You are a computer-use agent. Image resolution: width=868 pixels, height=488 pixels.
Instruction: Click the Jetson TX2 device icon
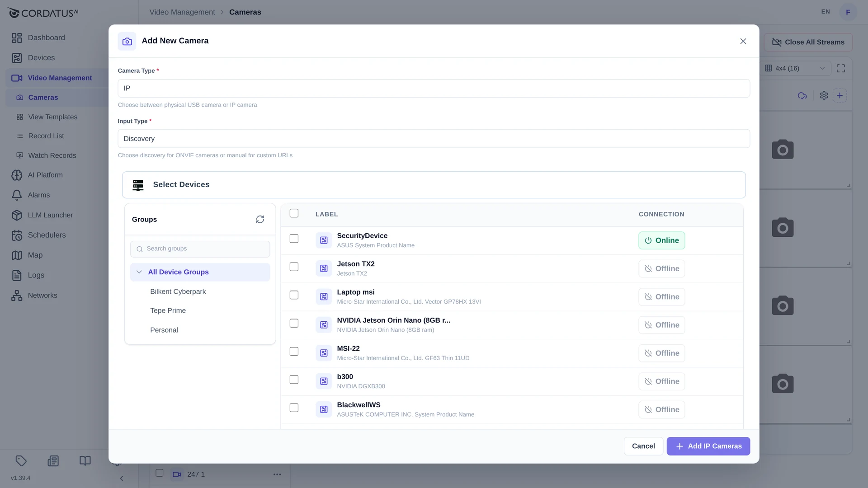pos(324,268)
